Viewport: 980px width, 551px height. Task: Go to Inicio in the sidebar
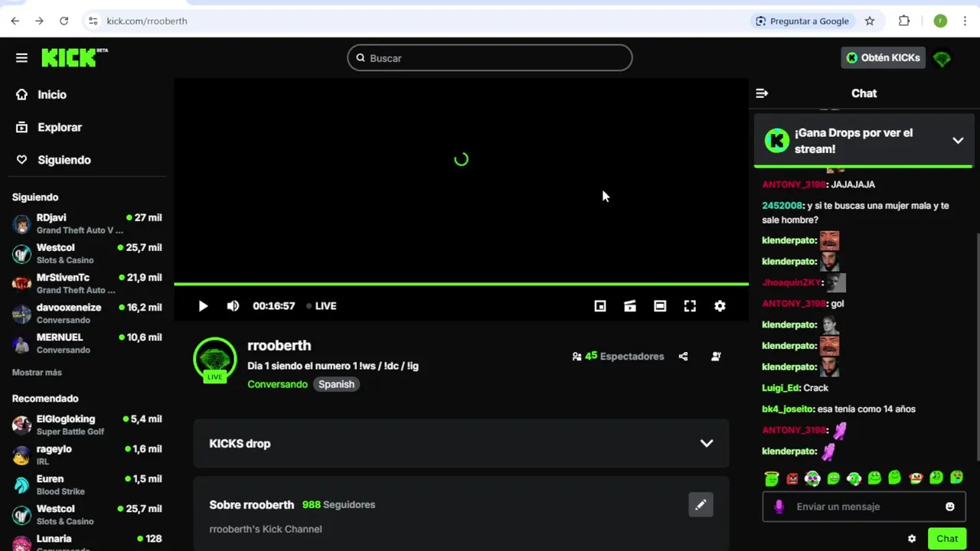click(52, 95)
